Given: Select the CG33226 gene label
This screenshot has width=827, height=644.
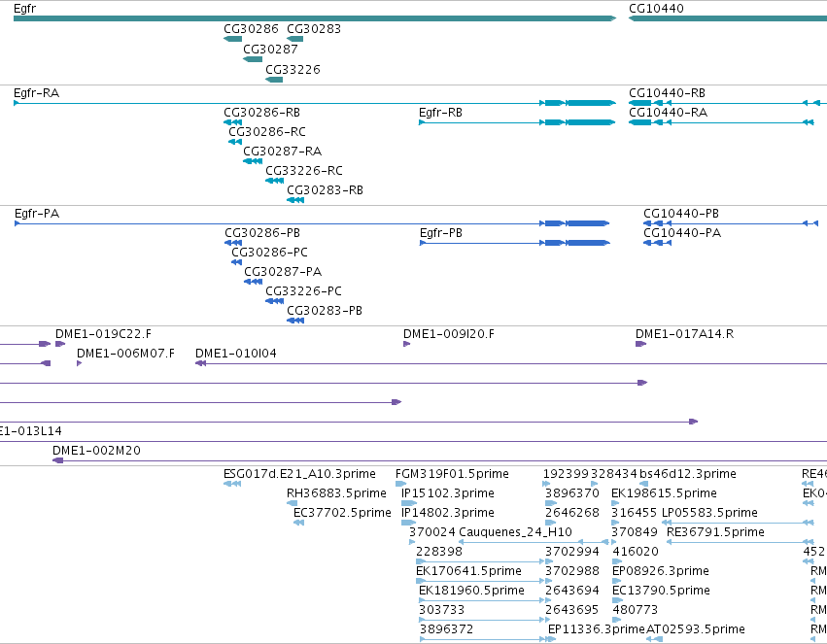Looking at the screenshot, I should 293,70.
